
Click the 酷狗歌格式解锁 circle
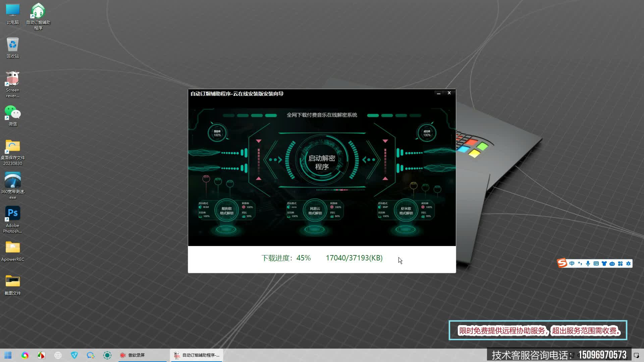[x=226, y=210]
